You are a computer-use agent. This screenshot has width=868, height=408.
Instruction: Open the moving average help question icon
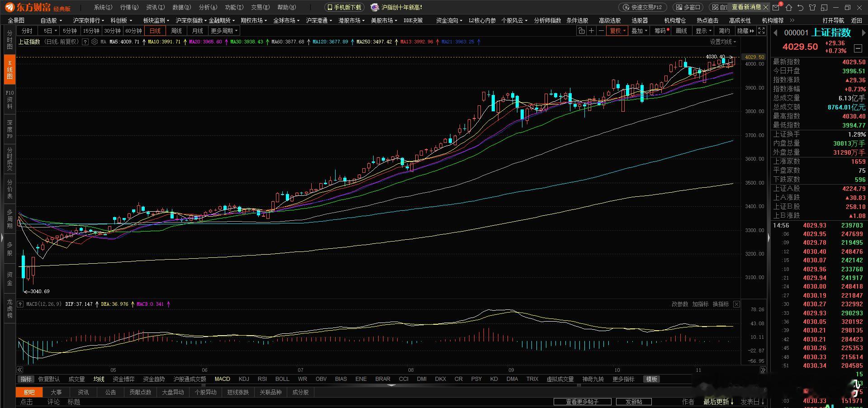tap(86, 42)
